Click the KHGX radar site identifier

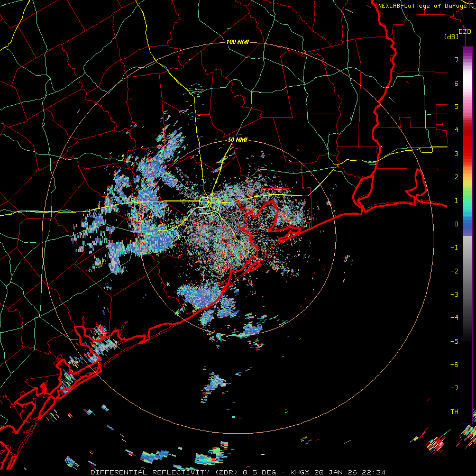pos(300,472)
